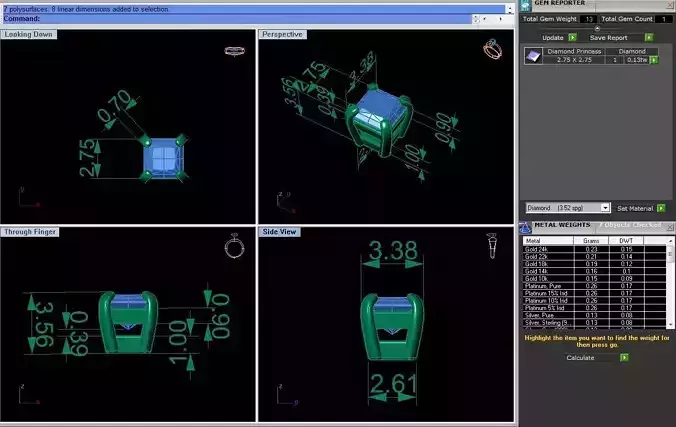This screenshot has width=676, height=427.
Task: Select the Through Finger viewport title
Action: [x=30, y=232]
